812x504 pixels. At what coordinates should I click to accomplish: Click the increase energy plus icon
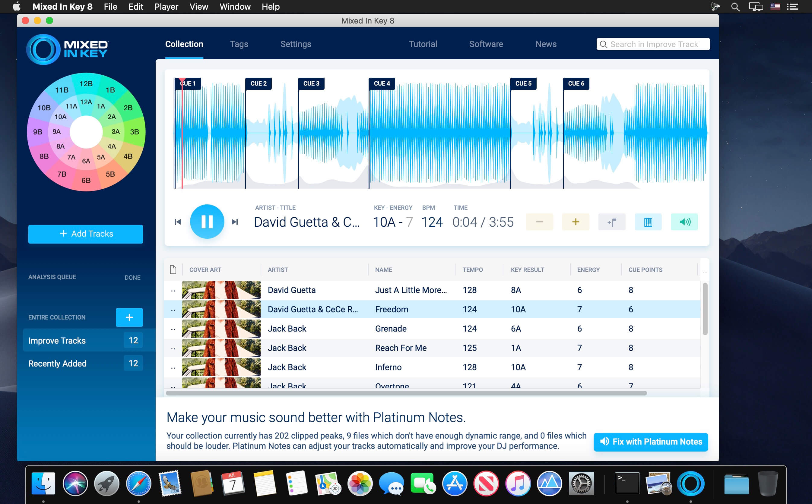point(575,221)
